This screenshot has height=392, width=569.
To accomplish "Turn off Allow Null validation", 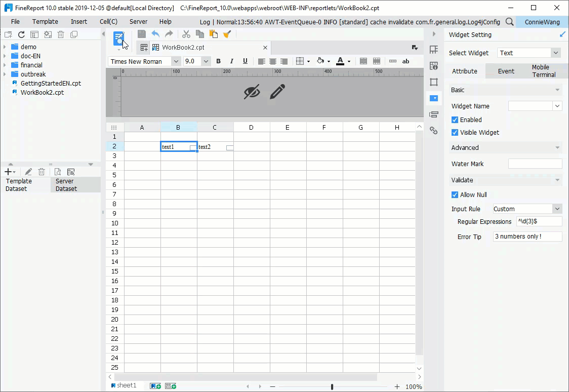I will tap(455, 194).
